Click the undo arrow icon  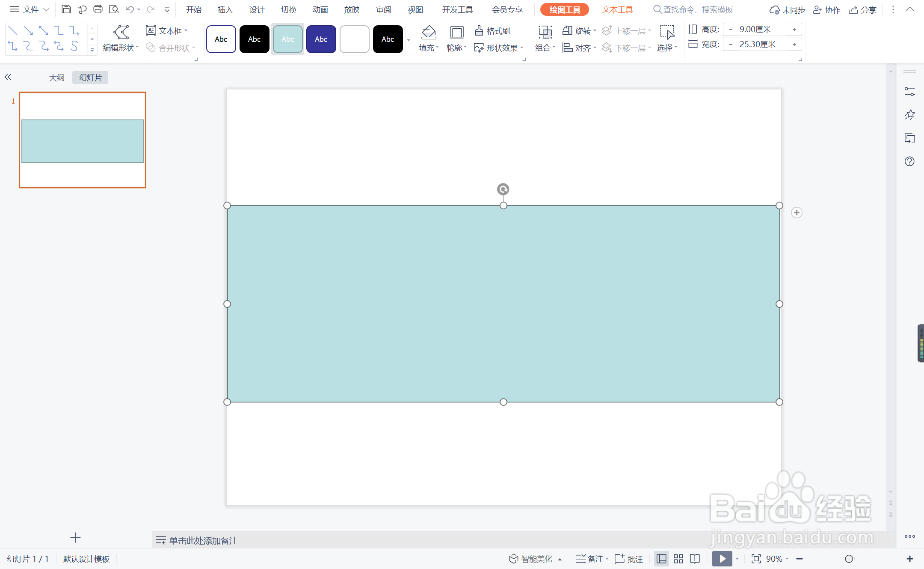click(130, 9)
